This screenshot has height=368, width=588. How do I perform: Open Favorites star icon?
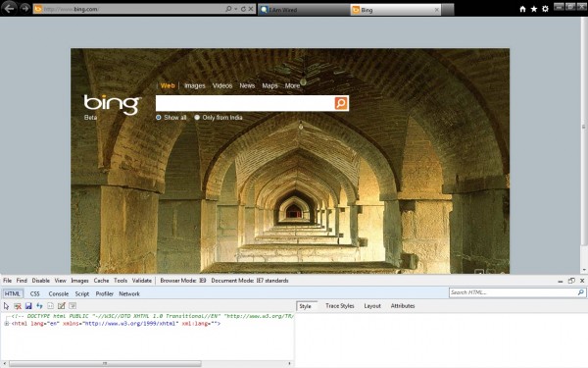pyautogui.click(x=534, y=9)
